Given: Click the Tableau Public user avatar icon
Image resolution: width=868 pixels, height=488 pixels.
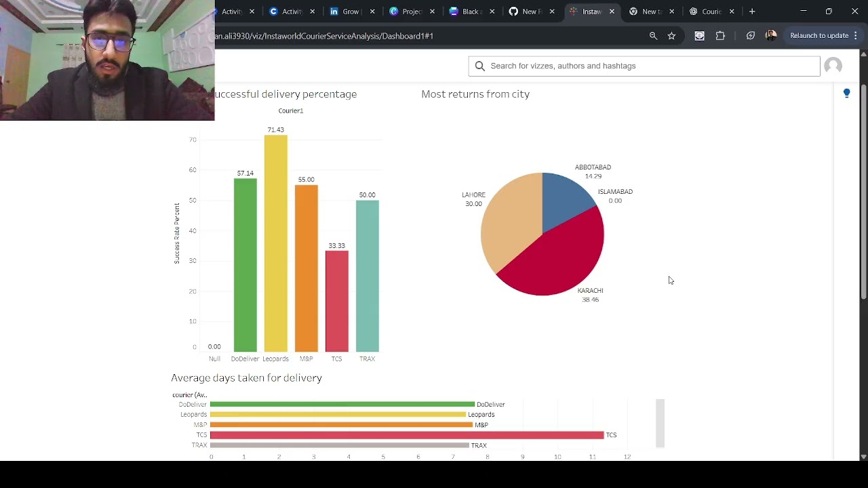Looking at the screenshot, I should pyautogui.click(x=833, y=66).
